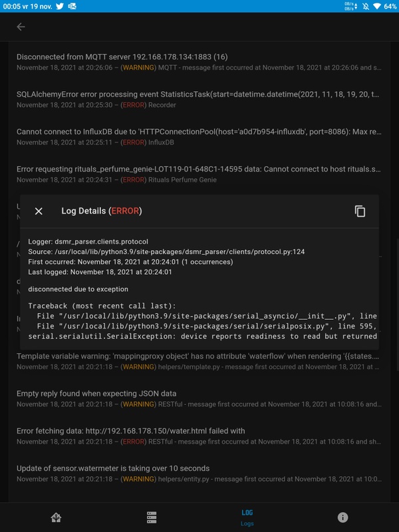The width and height of the screenshot is (399, 532).
Task: Select the serialposix.py traceback line
Action: tap(207, 326)
